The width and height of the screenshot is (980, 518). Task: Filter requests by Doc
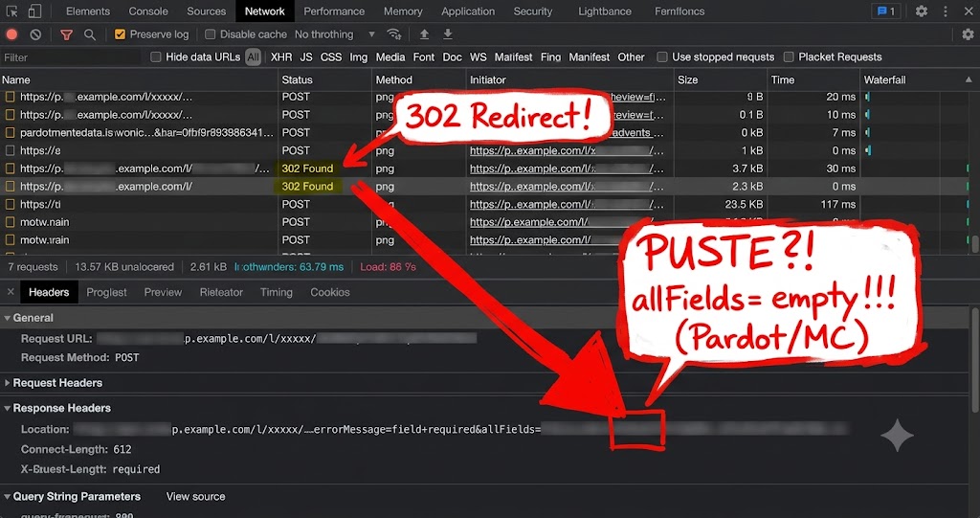[452, 56]
